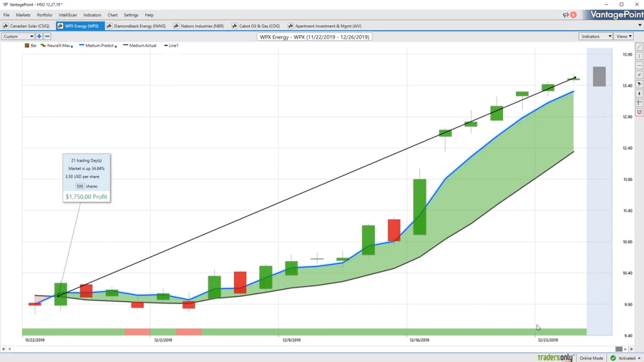Switch to Apartment Investment & Mgmt (AIV) tab
The width and height of the screenshot is (644, 362).
click(x=325, y=26)
